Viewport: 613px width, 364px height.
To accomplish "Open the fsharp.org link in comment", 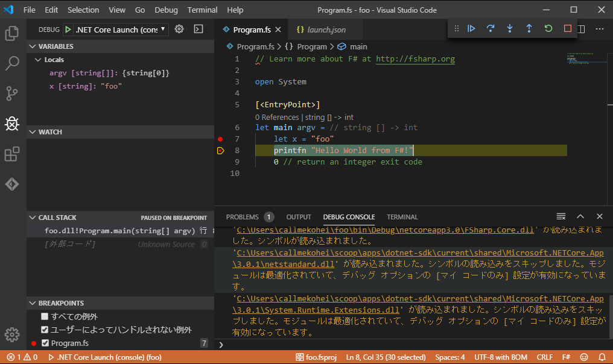I will [415, 59].
